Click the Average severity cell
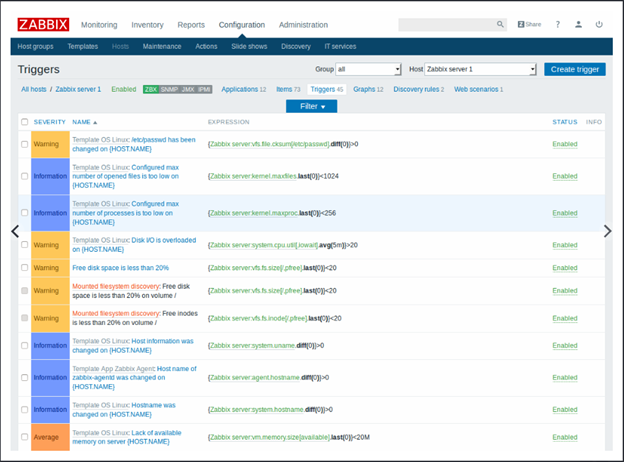The image size is (624, 462). click(x=50, y=437)
